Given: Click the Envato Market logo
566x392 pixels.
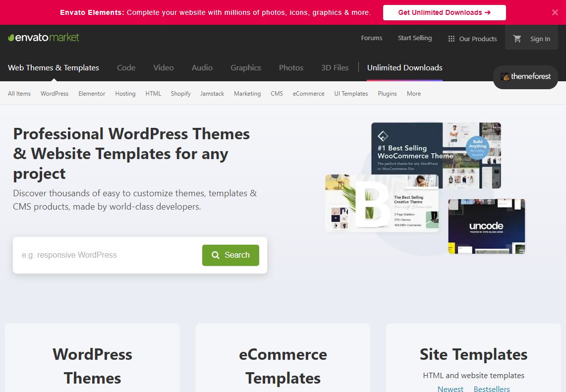Looking at the screenshot, I should point(44,38).
